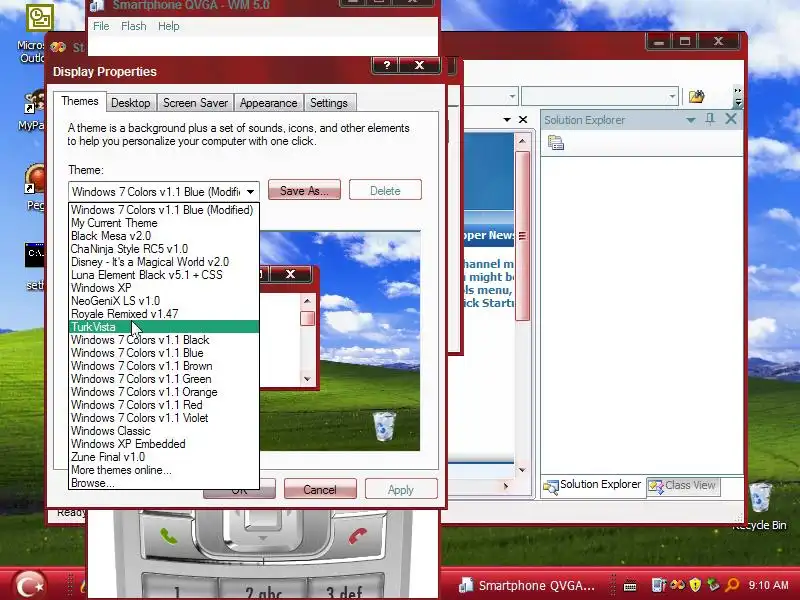Click the yellow security shield tray icon

695,585
